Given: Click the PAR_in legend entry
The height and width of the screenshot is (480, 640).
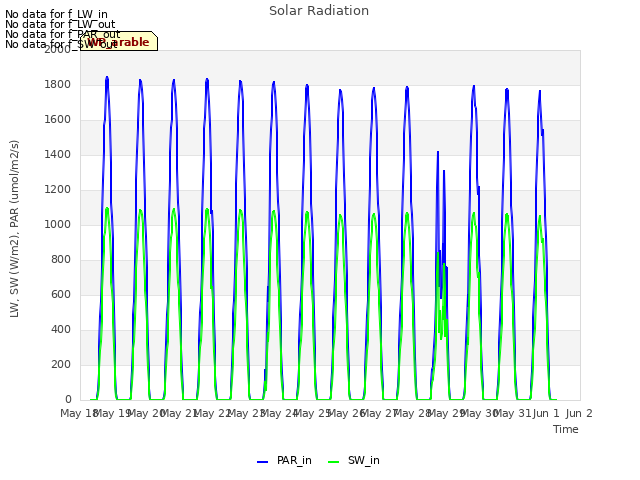Looking at the screenshot, I should click(x=284, y=460).
